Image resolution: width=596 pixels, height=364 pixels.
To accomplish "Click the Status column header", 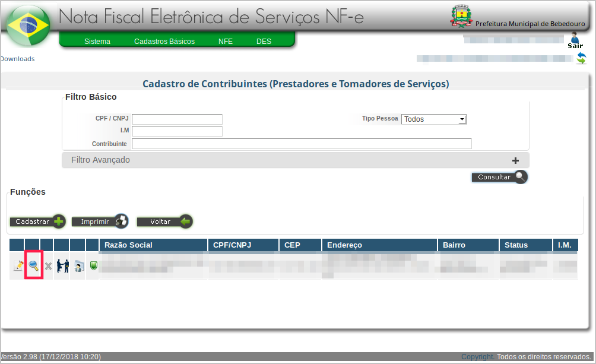I will click(526, 245).
